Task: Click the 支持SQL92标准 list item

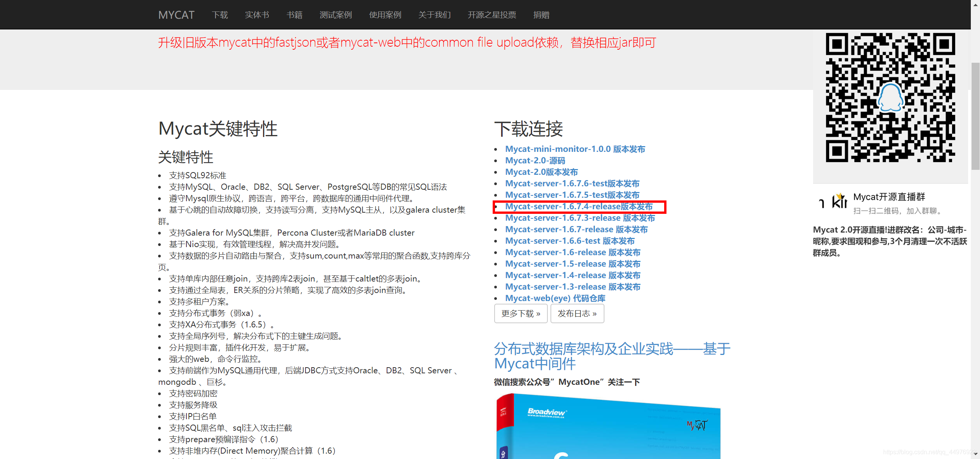Action: pyautogui.click(x=198, y=176)
